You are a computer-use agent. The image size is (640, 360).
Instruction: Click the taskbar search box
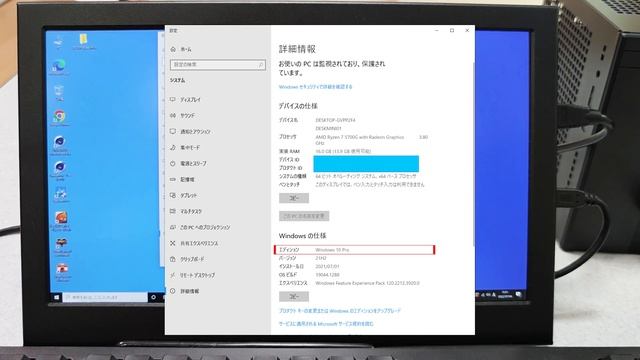[x=105, y=298]
